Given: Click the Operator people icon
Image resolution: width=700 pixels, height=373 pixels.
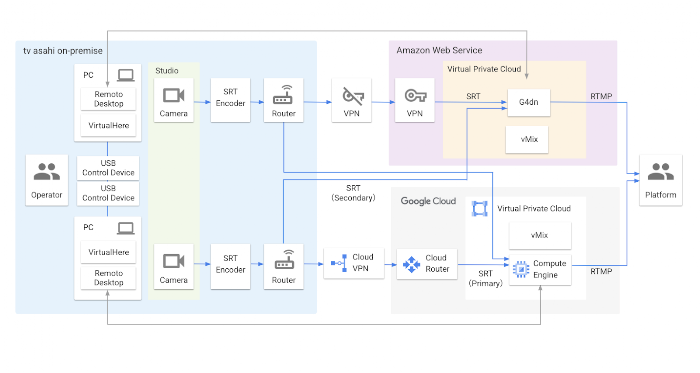Looking at the screenshot, I should coord(46,172).
